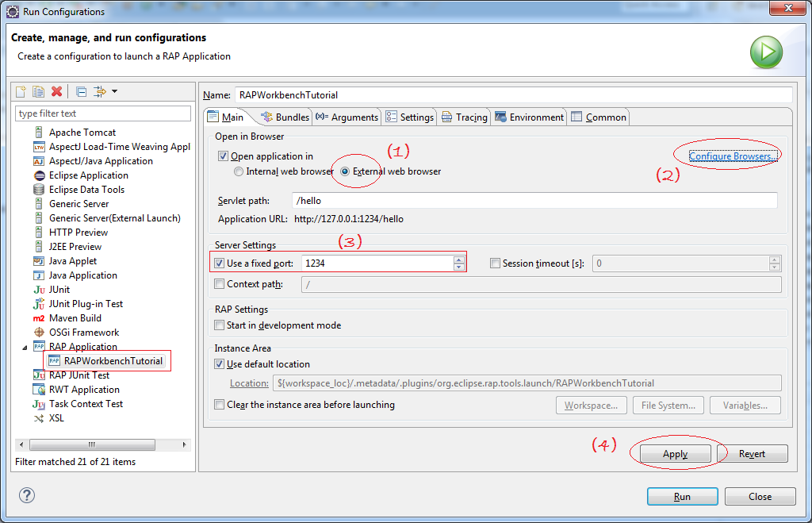Click the configuration tree horizontal scrollbar thumb

(x=92, y=444)
